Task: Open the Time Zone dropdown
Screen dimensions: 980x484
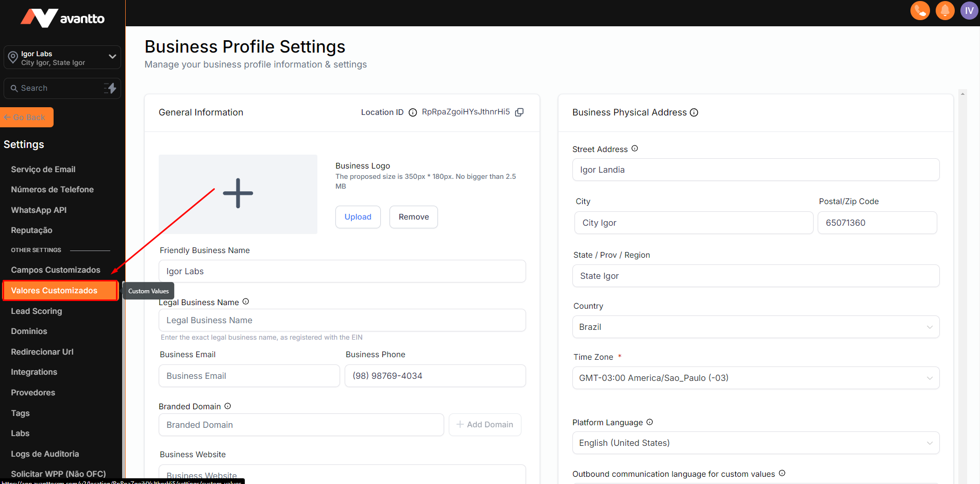Action: point(755,378)
